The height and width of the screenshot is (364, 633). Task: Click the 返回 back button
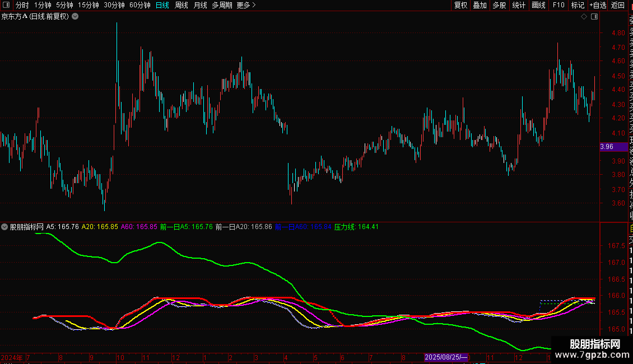(x=618, y=5)
